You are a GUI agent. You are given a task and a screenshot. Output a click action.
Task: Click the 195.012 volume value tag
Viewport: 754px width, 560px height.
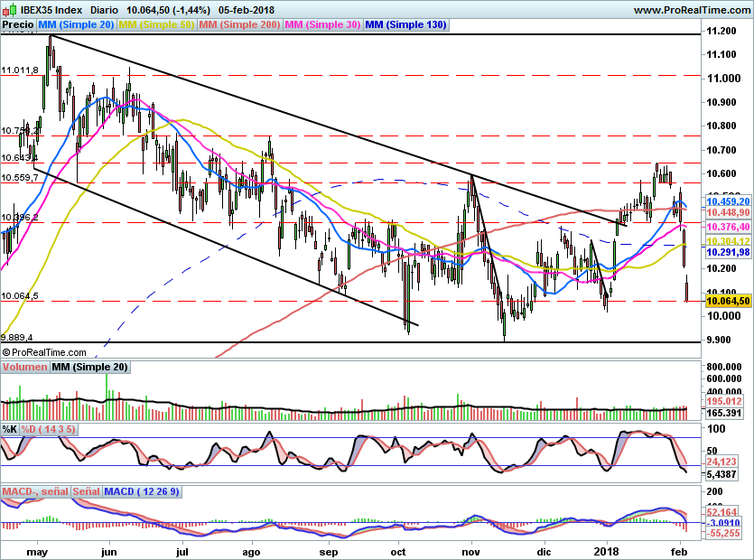[723, 402]
